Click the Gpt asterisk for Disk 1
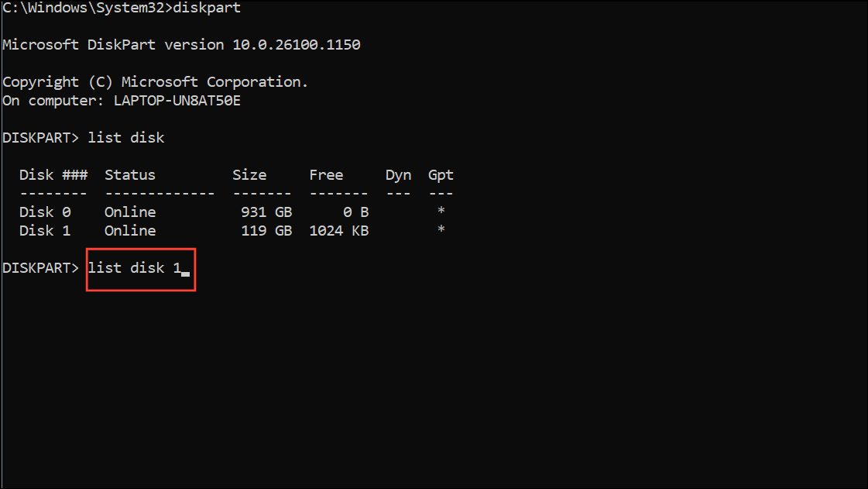Viewport: 868px width, 489px height. (x=441, y=229)
